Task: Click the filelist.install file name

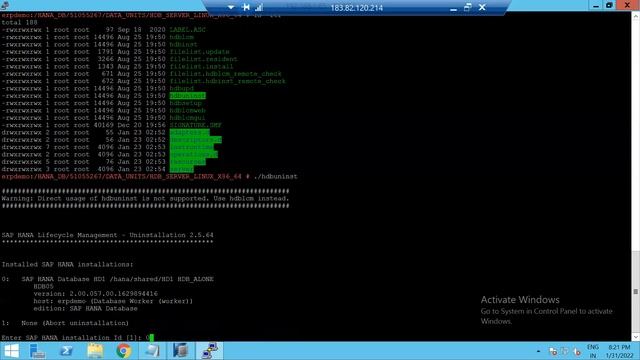Action: click(202, 67)
